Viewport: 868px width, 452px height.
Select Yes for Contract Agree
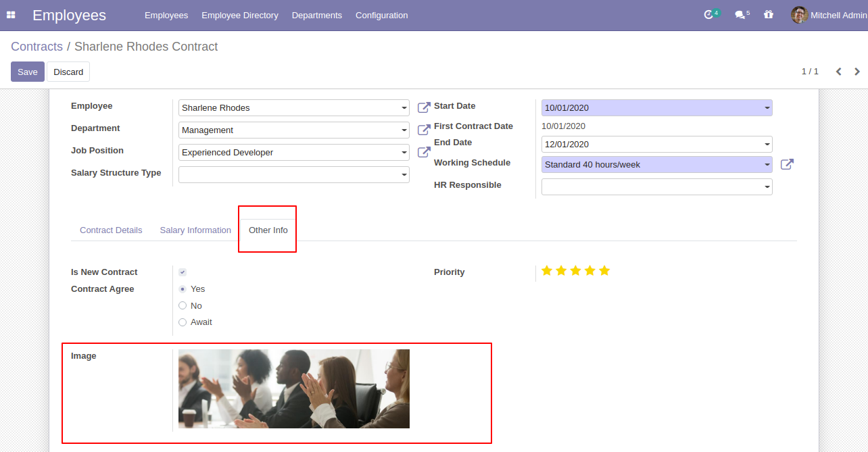tap(183, 288)
